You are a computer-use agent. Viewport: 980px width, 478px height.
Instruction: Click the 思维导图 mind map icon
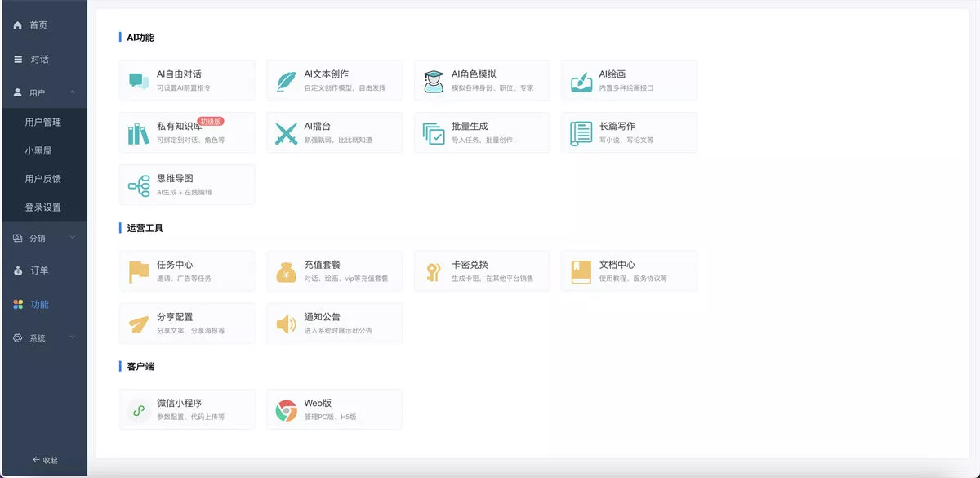(138, 185)
